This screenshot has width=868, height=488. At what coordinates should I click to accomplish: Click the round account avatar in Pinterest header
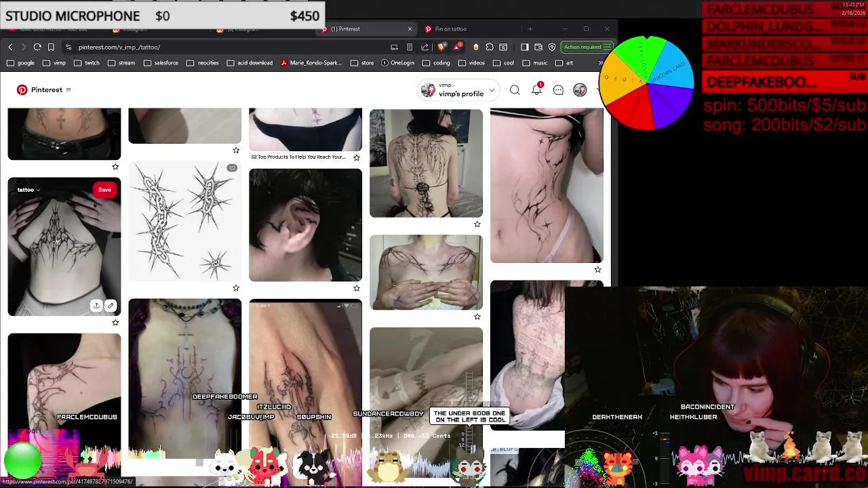coord(580,90)
